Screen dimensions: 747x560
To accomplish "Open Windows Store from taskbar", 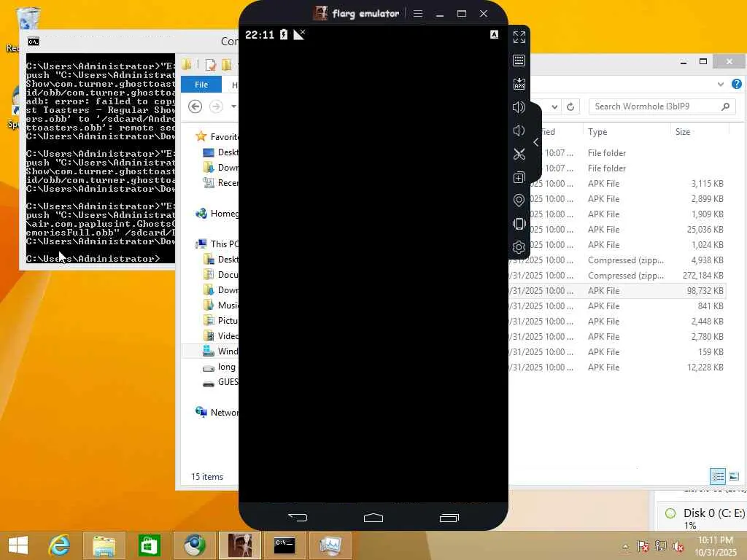I will coord(149,545).
